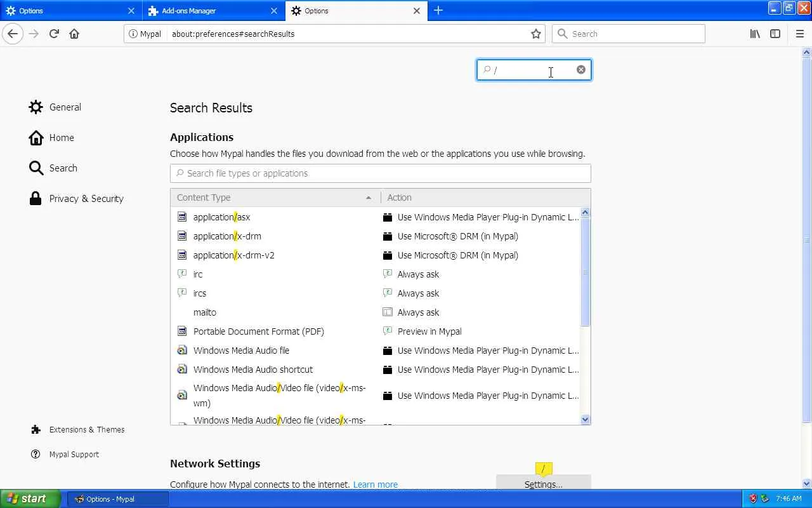
Task: Open the hamburger application menu
Action: [x=799, y=34]
